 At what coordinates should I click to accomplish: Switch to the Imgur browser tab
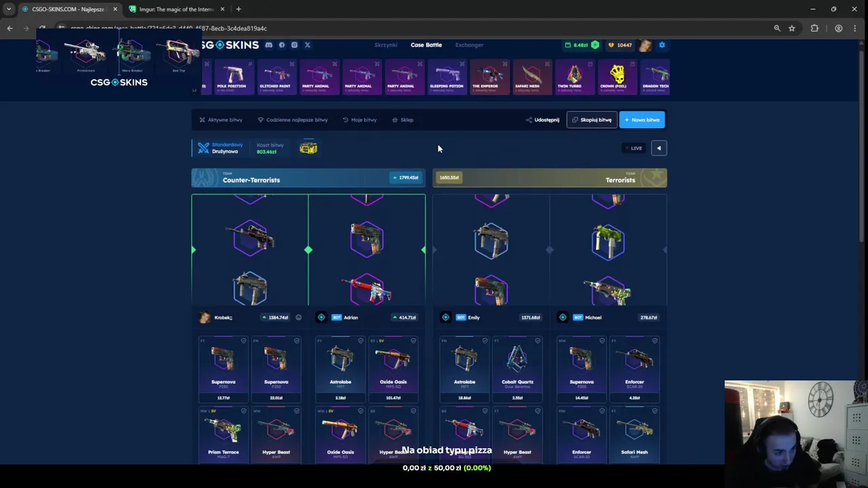177,9
